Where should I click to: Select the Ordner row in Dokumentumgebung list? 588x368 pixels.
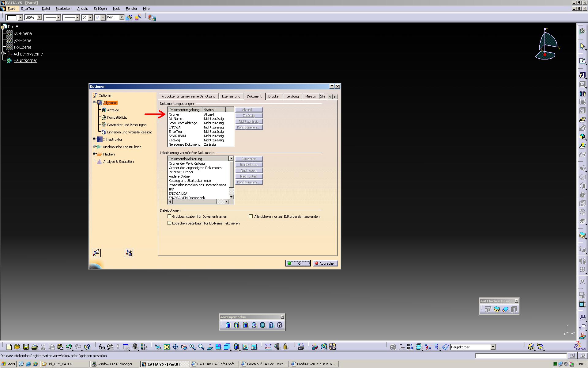click(201, 114)
